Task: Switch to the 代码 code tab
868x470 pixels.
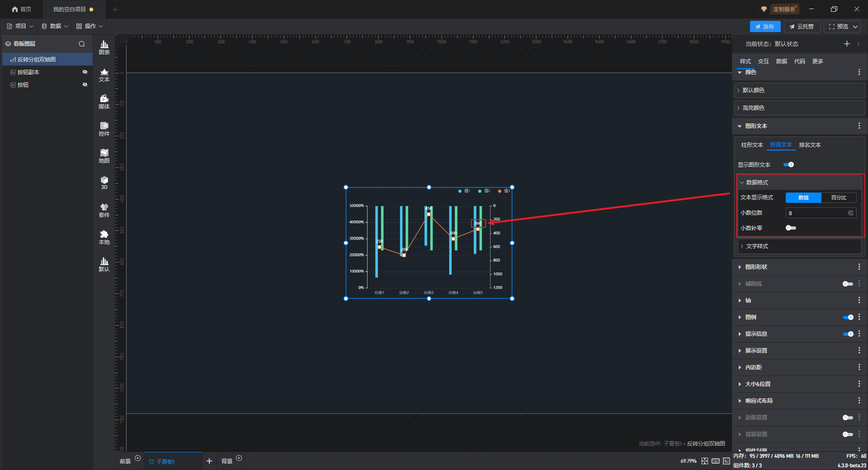Action: click(799, 61)
